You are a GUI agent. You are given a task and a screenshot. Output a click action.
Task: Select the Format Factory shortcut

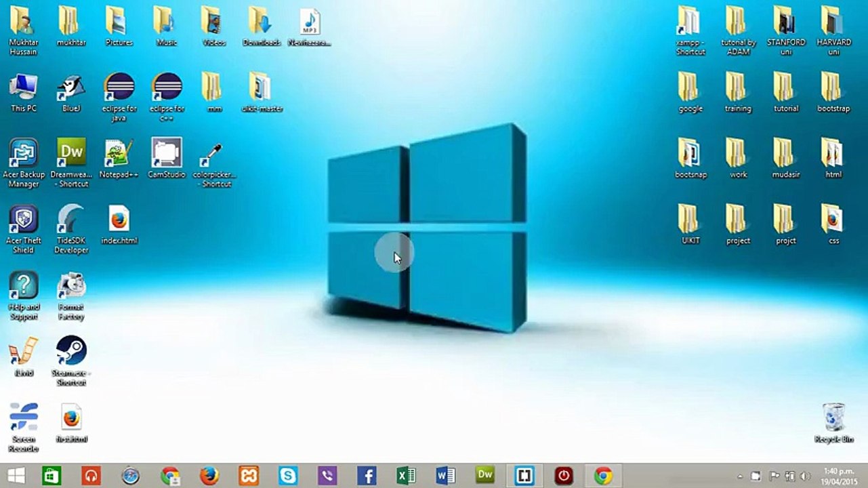[x=71, y=296]
